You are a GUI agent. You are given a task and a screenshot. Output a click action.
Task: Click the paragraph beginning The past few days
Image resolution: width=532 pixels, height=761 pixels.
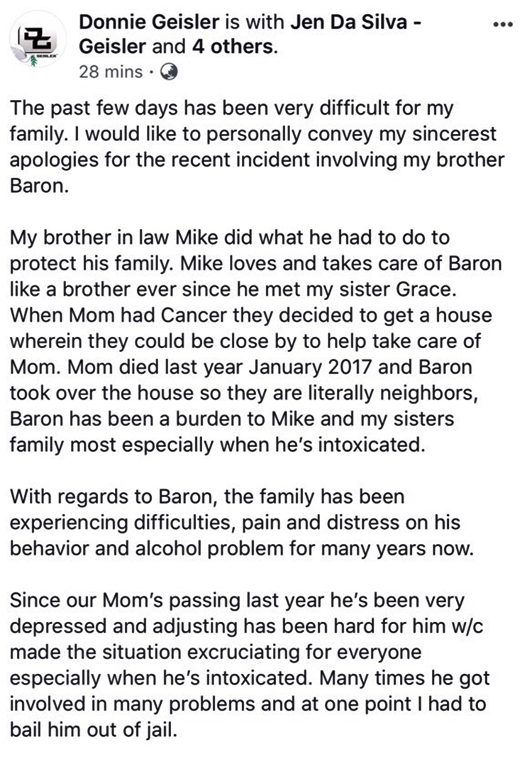257,147
